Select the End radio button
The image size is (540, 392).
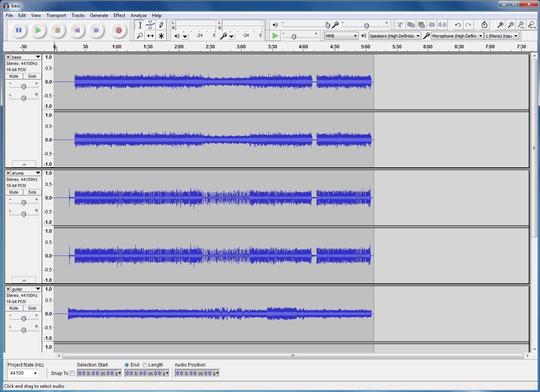click(127, 365)
